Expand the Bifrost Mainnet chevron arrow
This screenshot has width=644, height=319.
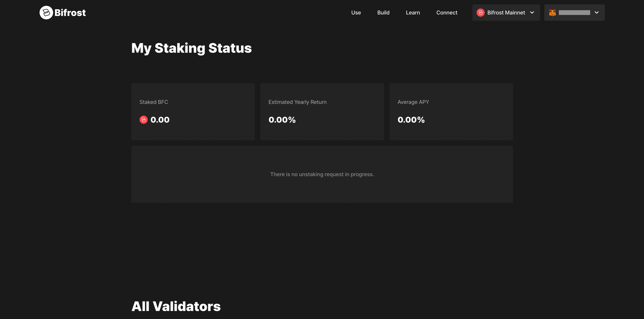pyautogui.click(x=532, y=13)
